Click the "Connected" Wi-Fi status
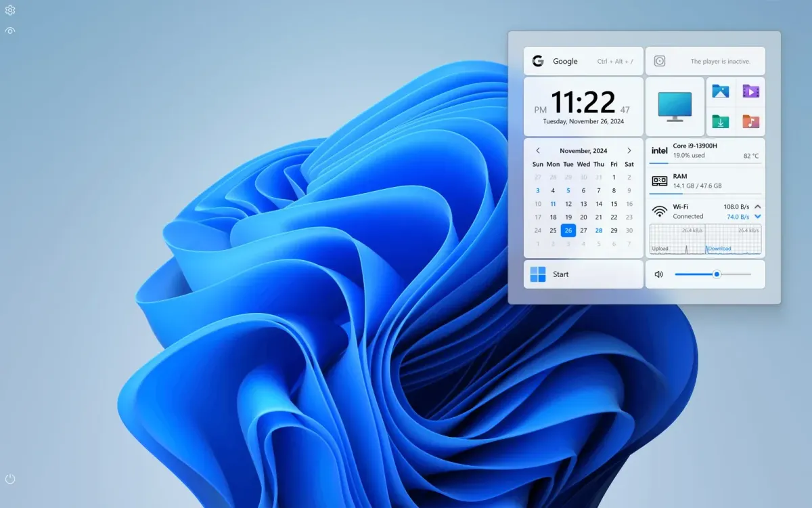Viewport: 812px width, 508px height. (688, 217)
